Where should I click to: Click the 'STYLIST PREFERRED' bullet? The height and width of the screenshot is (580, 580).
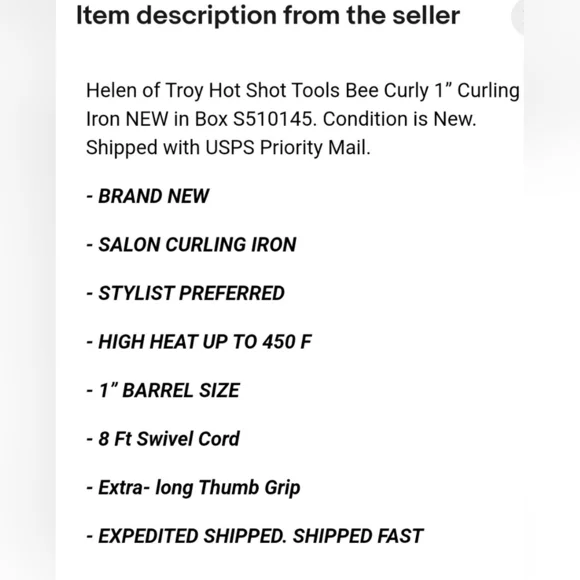pos(185,293)
